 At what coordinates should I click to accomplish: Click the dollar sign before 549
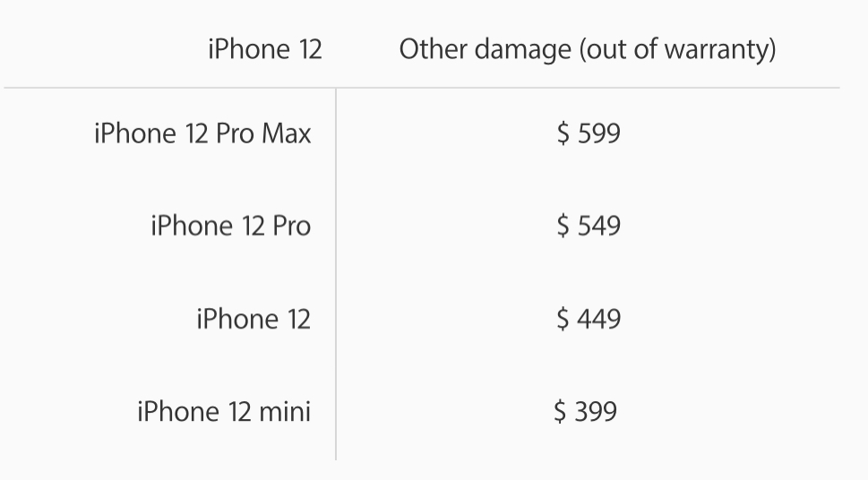point(563,226)
